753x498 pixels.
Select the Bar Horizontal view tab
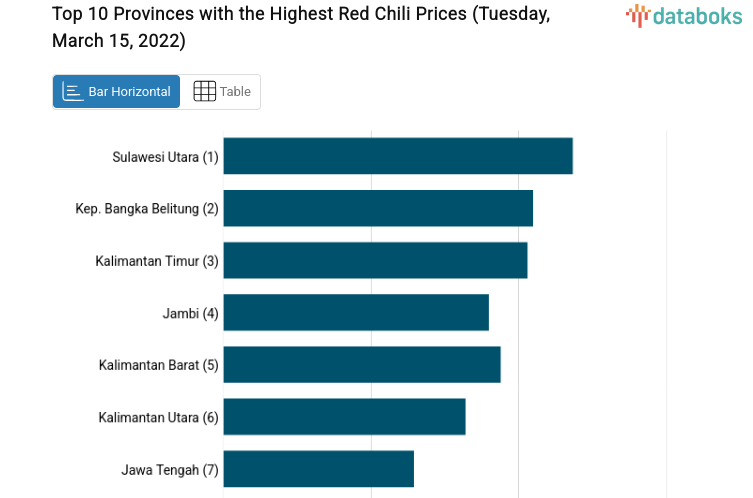[x=117, y=92]
